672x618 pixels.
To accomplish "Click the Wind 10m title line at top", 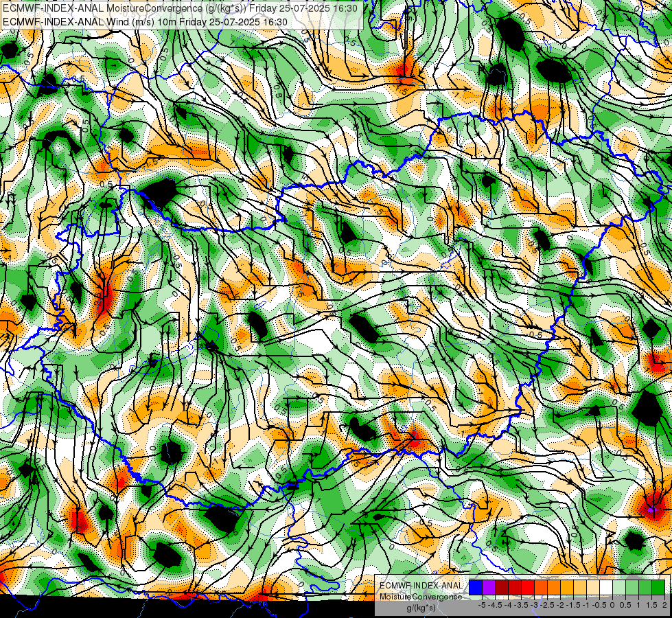I will point(145,21).
